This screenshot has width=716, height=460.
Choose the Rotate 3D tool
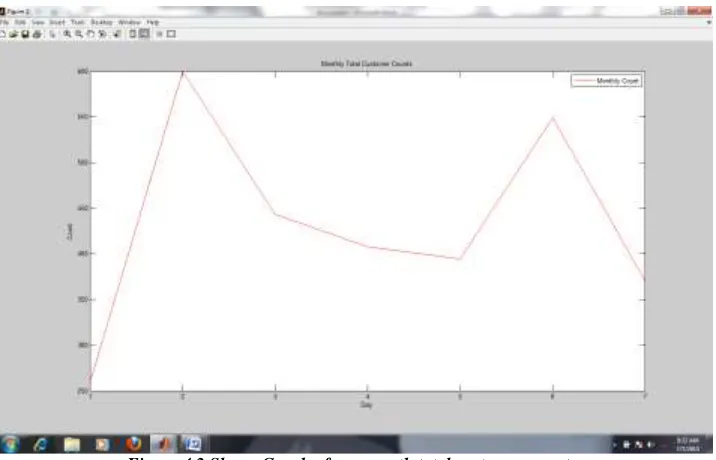coord(103,34)
